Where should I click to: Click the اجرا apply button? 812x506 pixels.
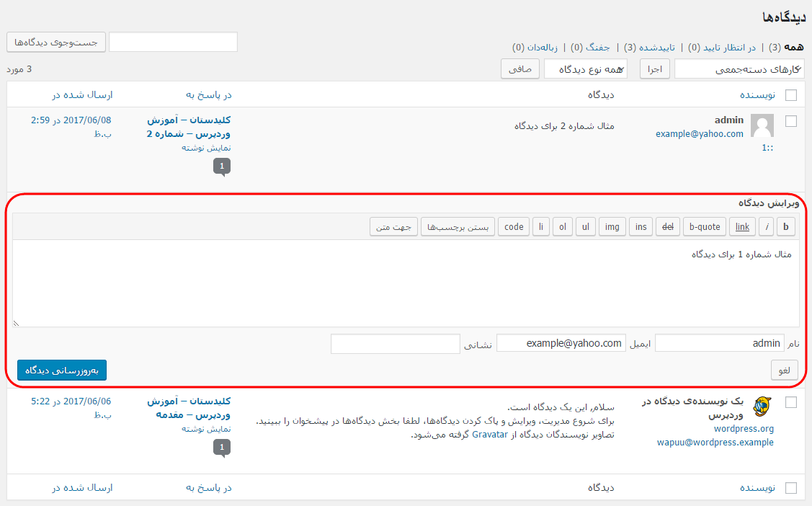pos(654,69)
